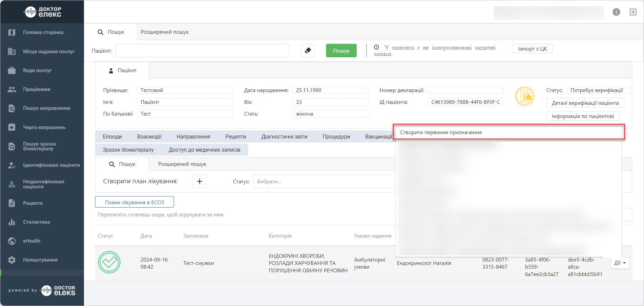Click Дата народження field 25.11.1990
The height and width of the screenshot is (306, 644).
click(x=330, y=90)
